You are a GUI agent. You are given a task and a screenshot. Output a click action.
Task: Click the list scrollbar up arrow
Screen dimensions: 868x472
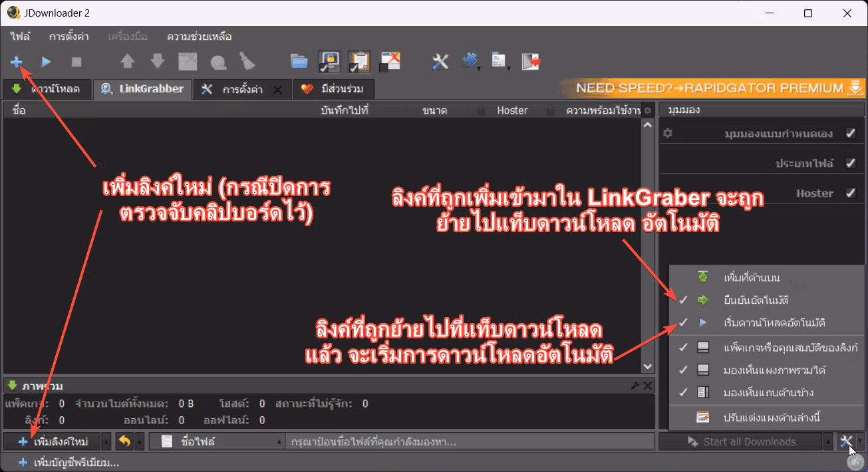tap(647, 125)
